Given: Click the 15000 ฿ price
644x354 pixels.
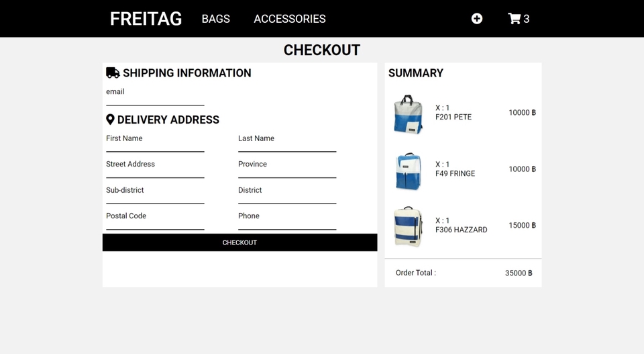Looking at the screenshot, I should 523,225.
